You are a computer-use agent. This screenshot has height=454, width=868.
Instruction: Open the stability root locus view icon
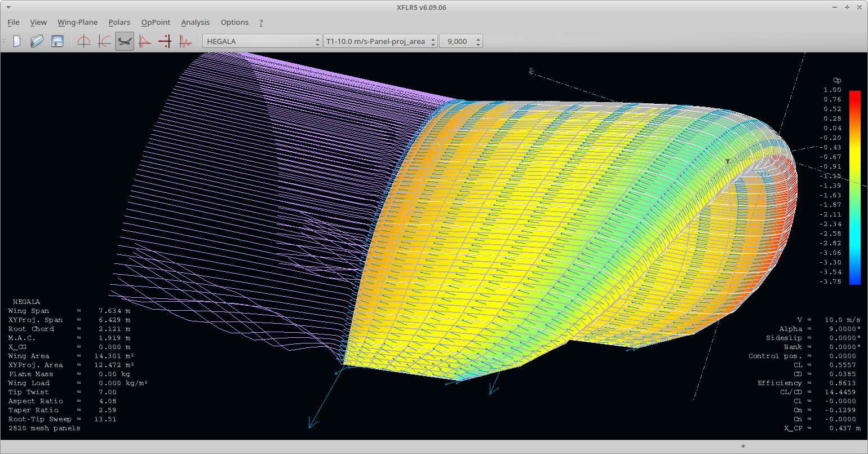tap(165, 41)
